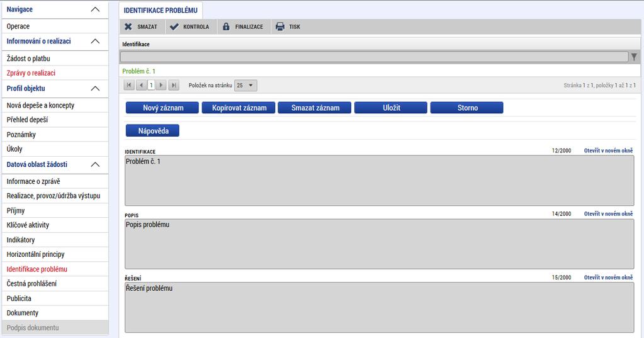Click the Nový záznam button

[162, 108]
